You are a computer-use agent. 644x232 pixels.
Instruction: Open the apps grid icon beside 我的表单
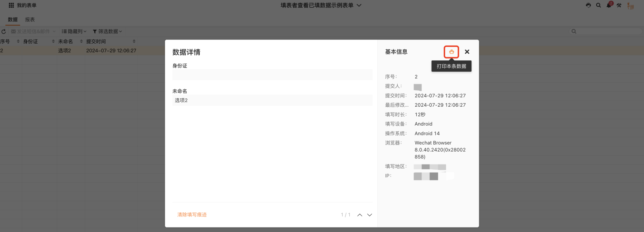click(x=11, y=5)
